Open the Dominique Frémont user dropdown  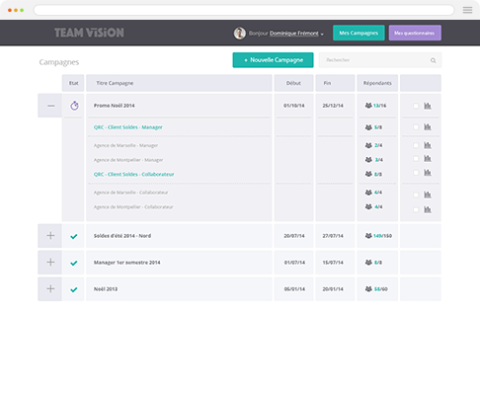296,33
